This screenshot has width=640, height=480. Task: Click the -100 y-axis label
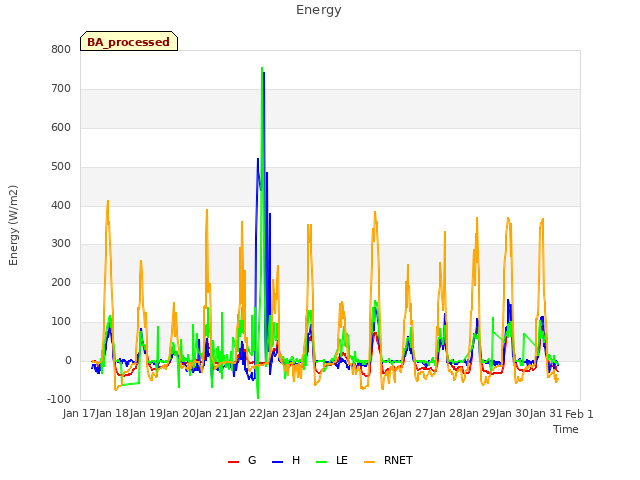coord(59,399)
